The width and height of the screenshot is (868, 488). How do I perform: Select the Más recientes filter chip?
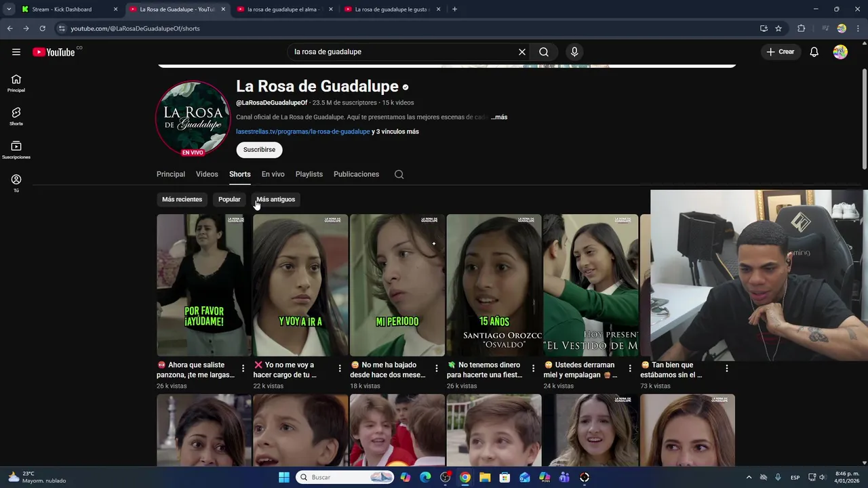point(182,199)
